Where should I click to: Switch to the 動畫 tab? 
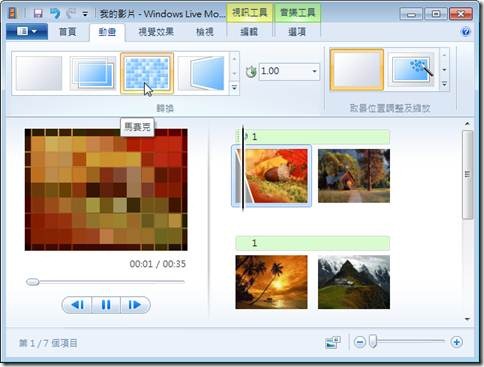tap(107, 32)
